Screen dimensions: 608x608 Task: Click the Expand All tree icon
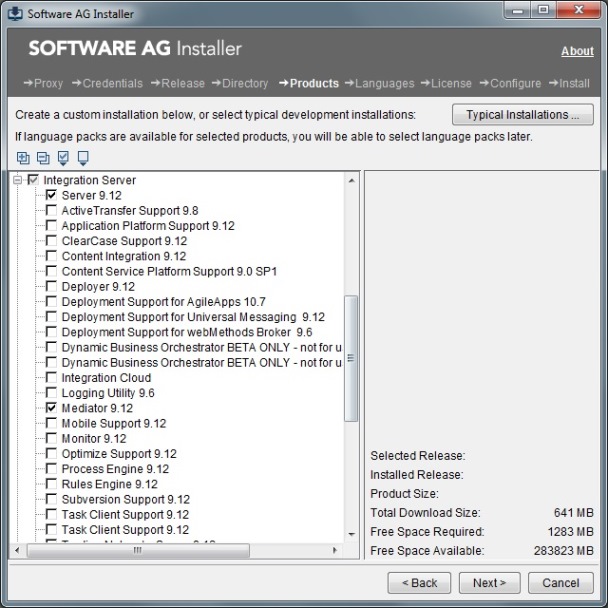coord(23,158)
